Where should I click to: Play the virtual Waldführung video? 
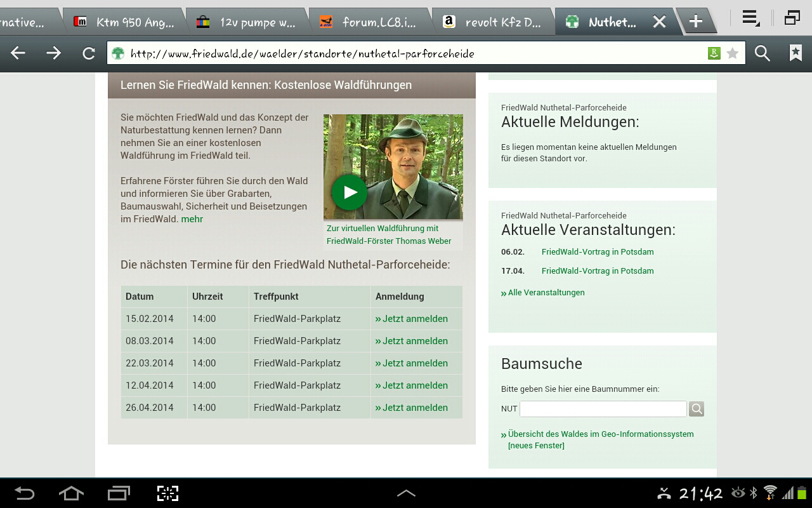[349, 192]
